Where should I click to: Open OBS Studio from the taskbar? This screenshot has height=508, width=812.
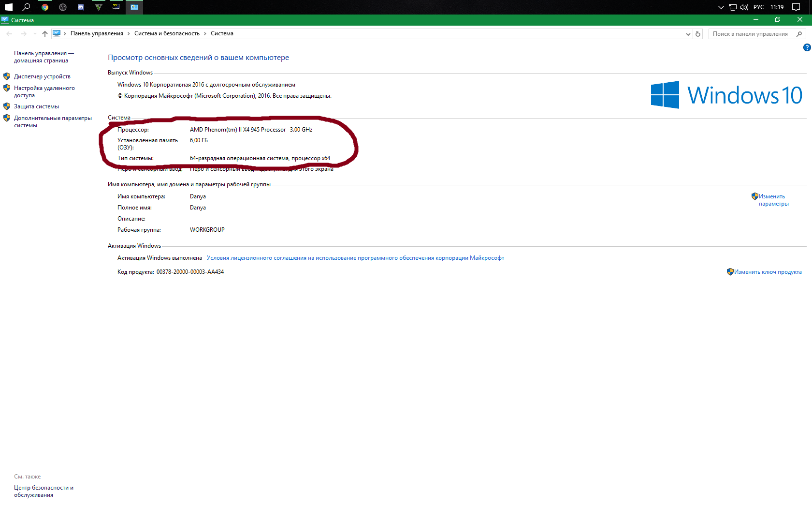tap(63, 7)
